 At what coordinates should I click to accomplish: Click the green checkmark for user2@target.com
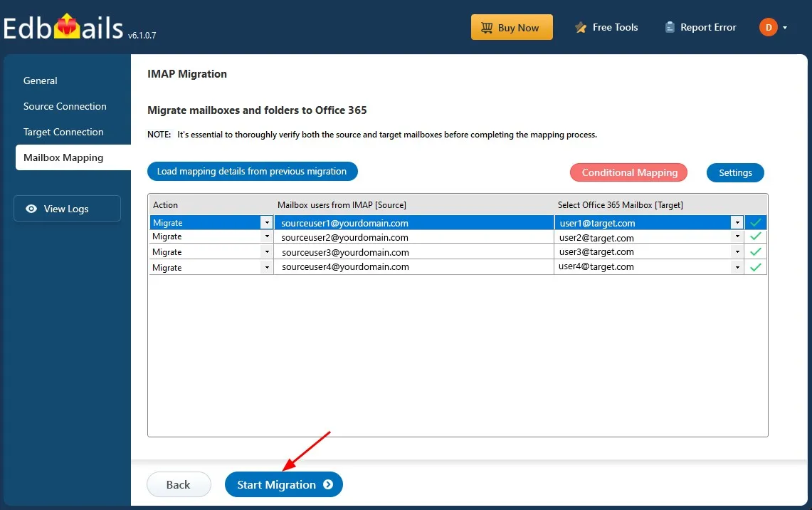pos(756,236)
